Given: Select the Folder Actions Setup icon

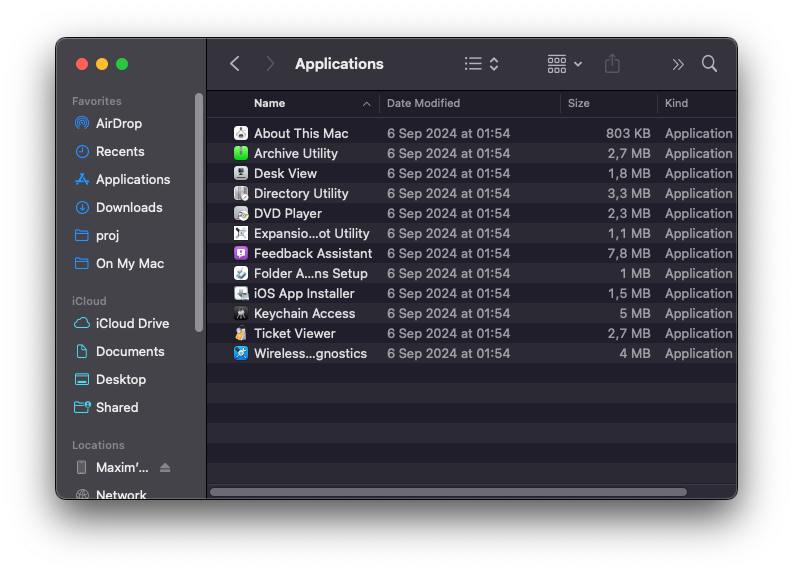Looking at the screenshot, I should click(241, 273).
